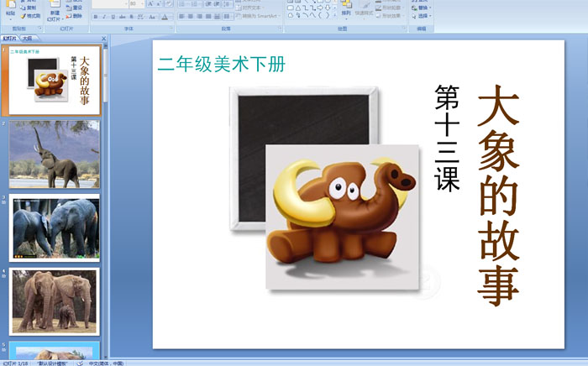Toggle Underline formatting

point(113,17)
